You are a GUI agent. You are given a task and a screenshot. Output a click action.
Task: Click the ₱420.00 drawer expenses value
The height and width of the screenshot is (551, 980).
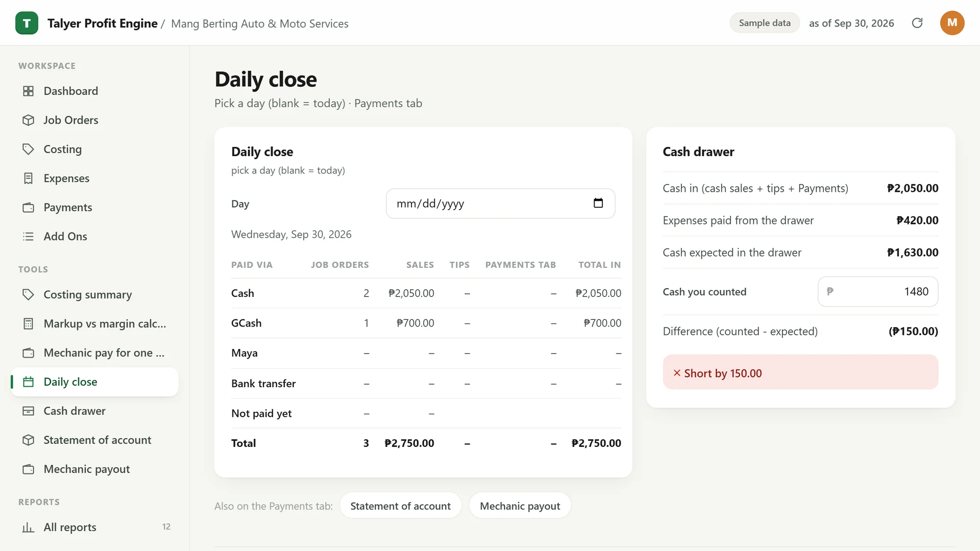coord(917,220)
